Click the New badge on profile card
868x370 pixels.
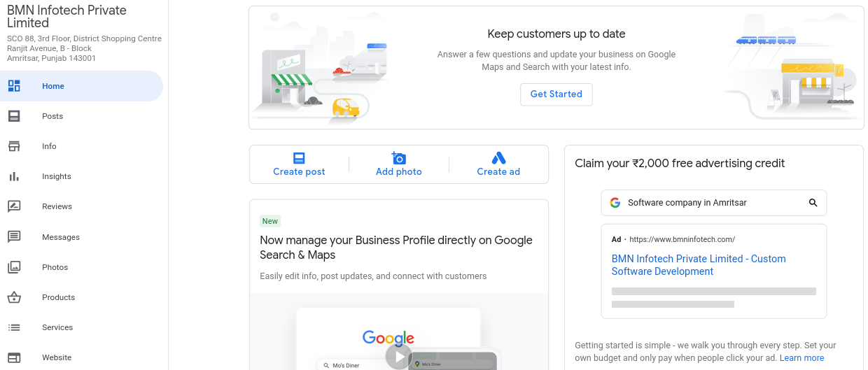pyautogui.click(x=270, y=221)
